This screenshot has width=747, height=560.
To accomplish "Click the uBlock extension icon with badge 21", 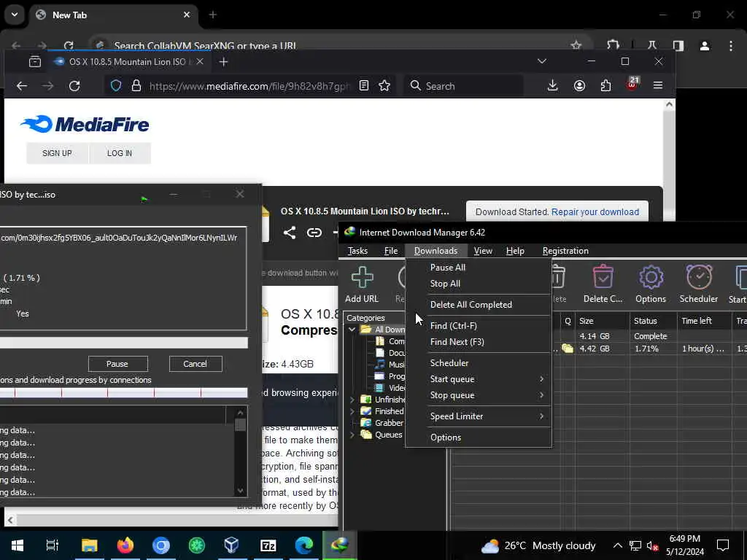I will click(x=632, y=85).
